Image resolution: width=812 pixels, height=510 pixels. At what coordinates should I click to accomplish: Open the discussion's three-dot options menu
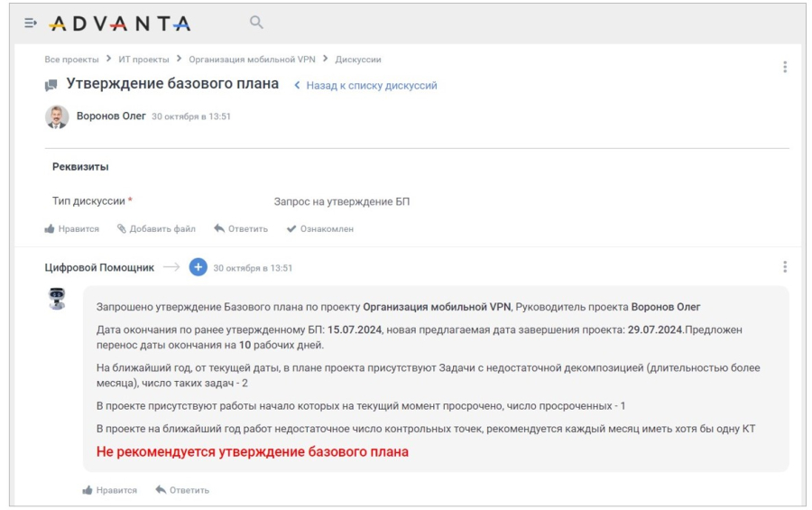pyautogui.click(x=785, y=67)
